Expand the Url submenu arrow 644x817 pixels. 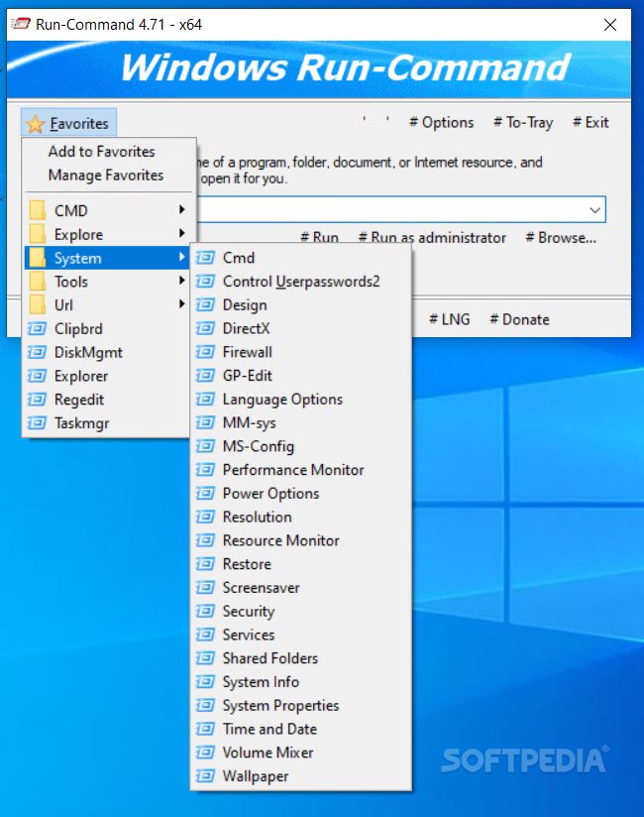[181, 303]
